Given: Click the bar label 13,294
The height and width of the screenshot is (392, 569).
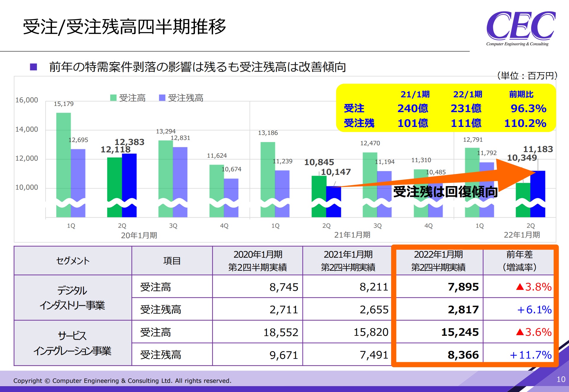Looking at the screenshot, I should pyautogui.click(x=166, y=131).
